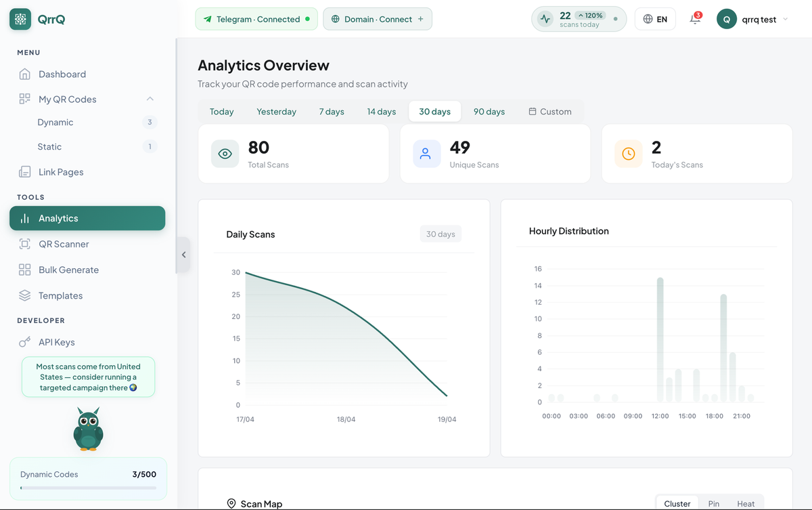Select the 90 days range tab
The image size is (812, 510).
click(x=489, y=111)
